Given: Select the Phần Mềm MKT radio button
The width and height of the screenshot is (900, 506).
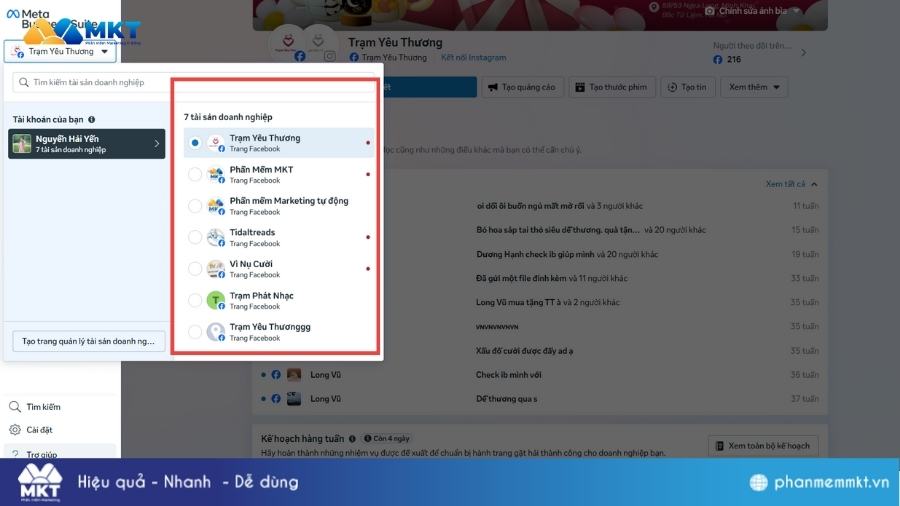Looking at the screenshot, I should (195, 174).
